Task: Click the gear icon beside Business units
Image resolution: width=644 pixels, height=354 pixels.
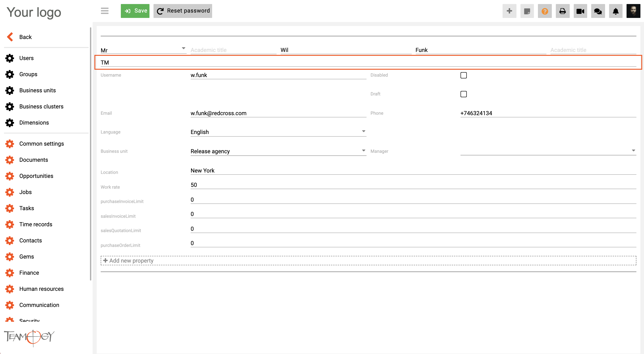Action: tap(10, 90)
